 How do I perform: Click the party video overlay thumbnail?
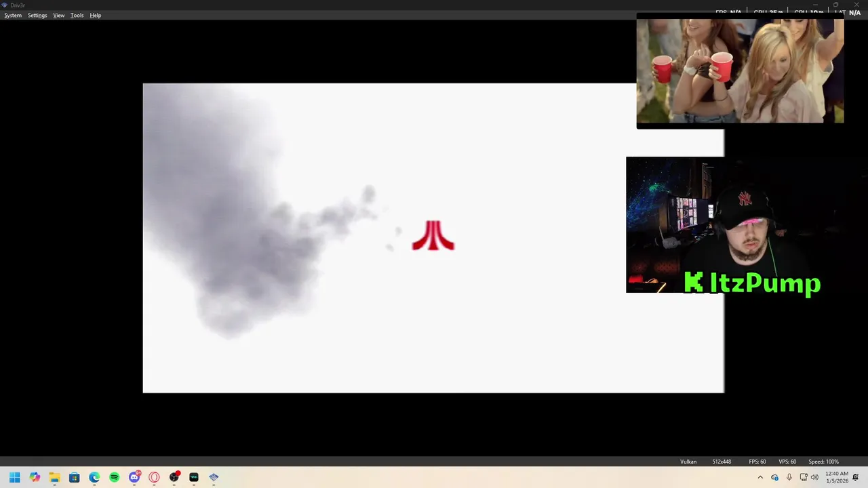click(740, 70)
